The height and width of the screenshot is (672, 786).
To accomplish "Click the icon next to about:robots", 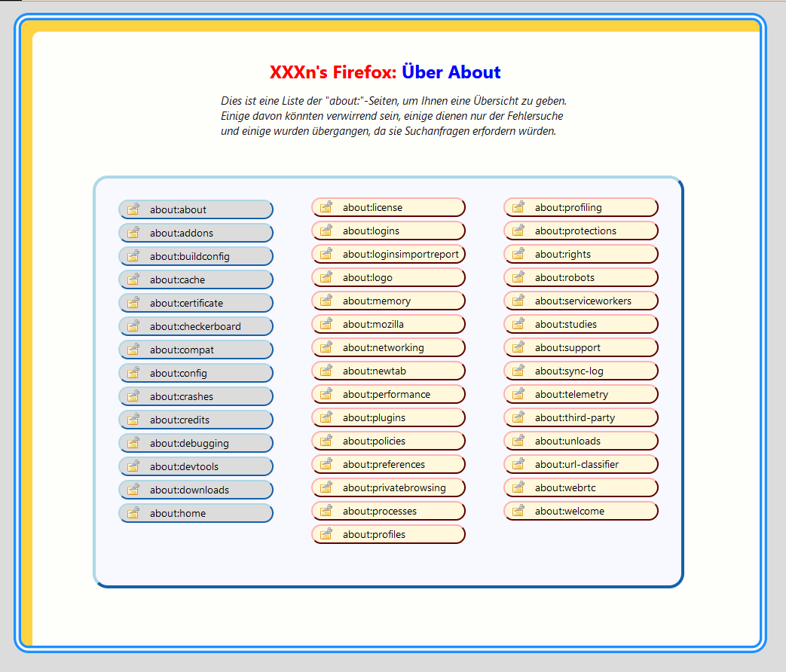I will click(x=518, y=277).
